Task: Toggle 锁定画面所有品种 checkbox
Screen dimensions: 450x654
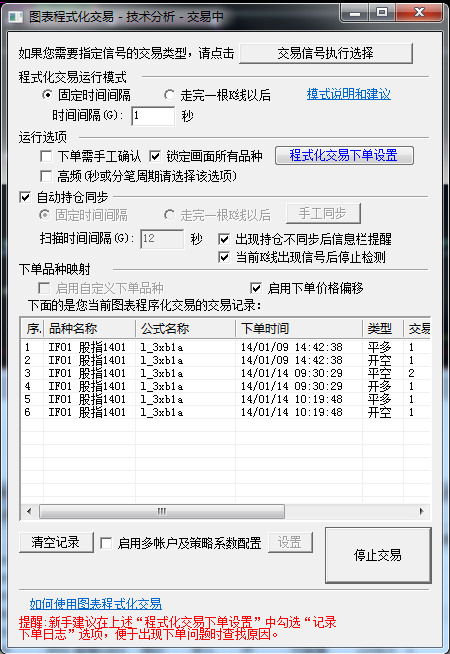Action: point(155,156)
